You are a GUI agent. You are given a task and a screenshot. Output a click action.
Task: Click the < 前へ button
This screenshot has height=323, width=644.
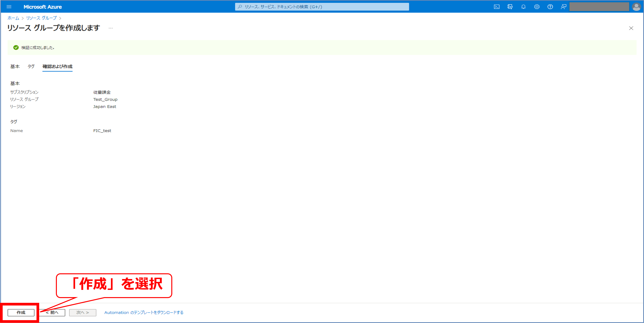[52, 313]
